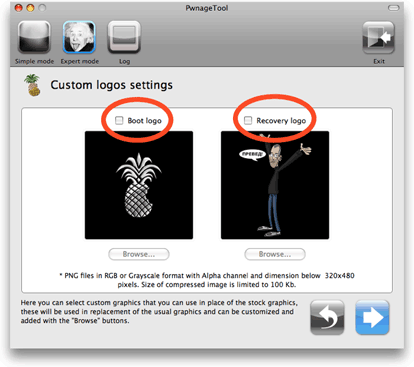Minimize PwnageTool with the yellow button
Screen dimensions: 414x367
[30, 8]
